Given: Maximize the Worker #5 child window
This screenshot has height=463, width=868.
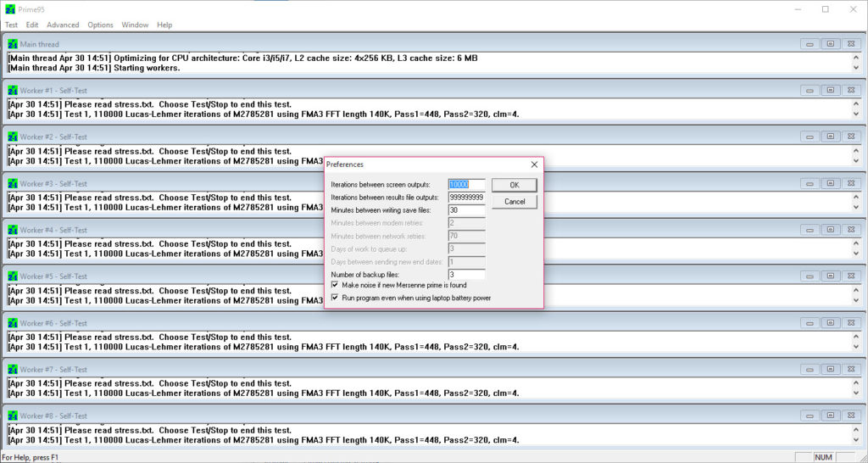Looking at the screenshot, I should [831, 276].
